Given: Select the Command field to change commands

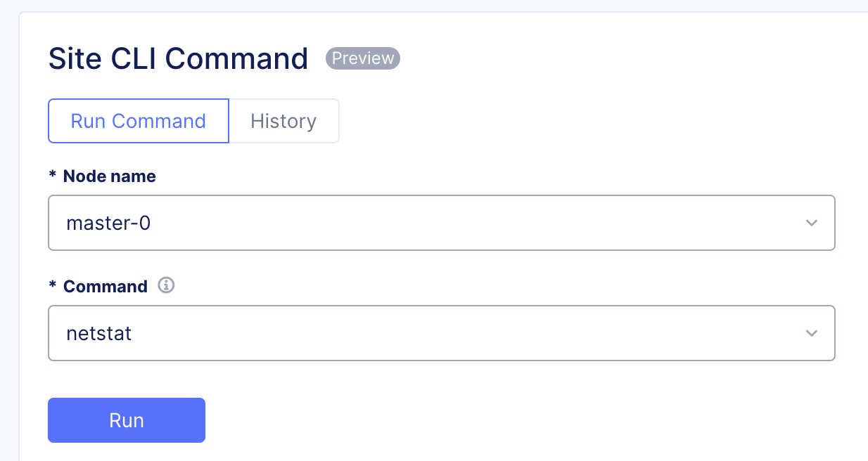Looking at the screenshot, I should click(x=442, y=333).
